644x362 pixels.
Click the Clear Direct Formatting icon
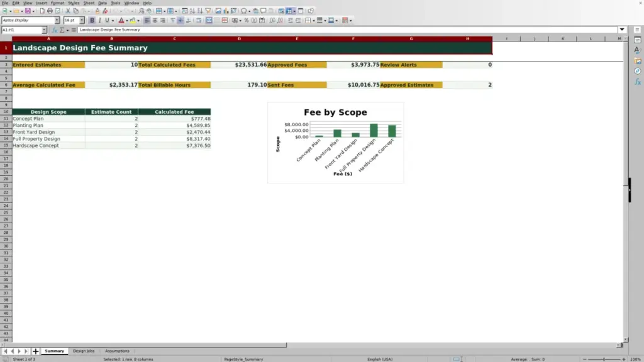coord(105,11)
